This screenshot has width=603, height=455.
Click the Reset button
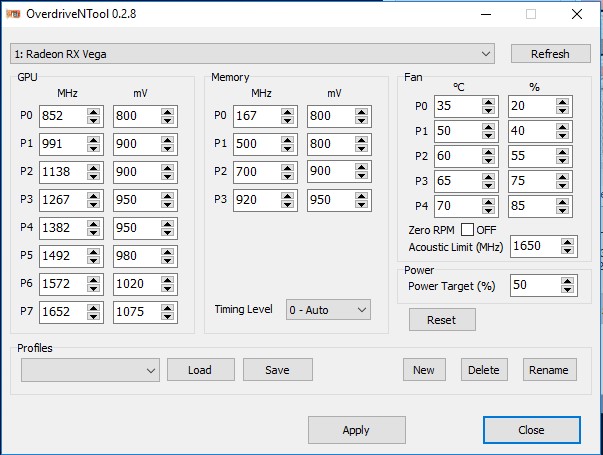coord(442,320)
